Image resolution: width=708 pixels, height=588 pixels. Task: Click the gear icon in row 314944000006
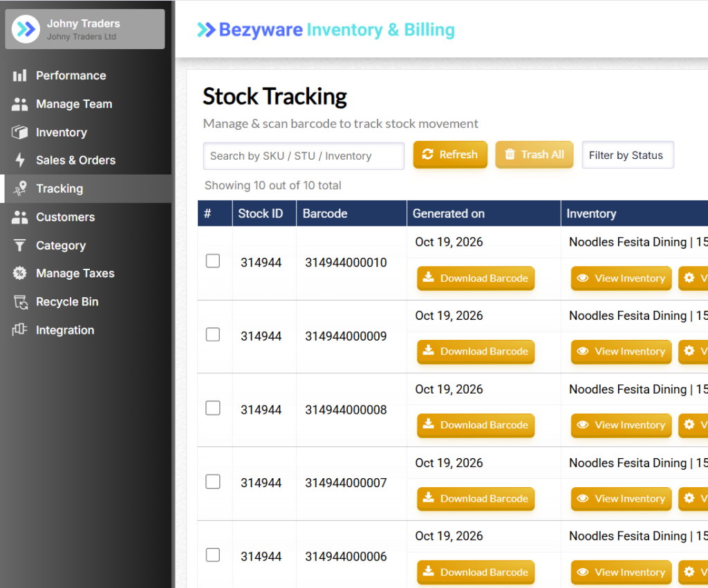pyautogui.click(x=689, y=571)
